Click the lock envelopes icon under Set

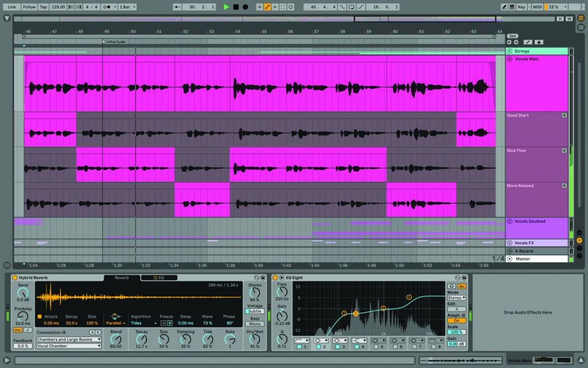point(539,42)
